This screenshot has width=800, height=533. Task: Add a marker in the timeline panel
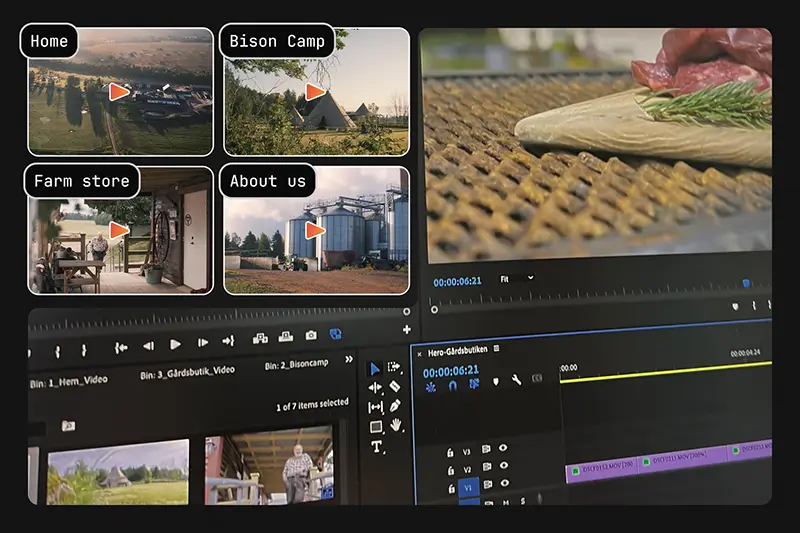[495, 382]
